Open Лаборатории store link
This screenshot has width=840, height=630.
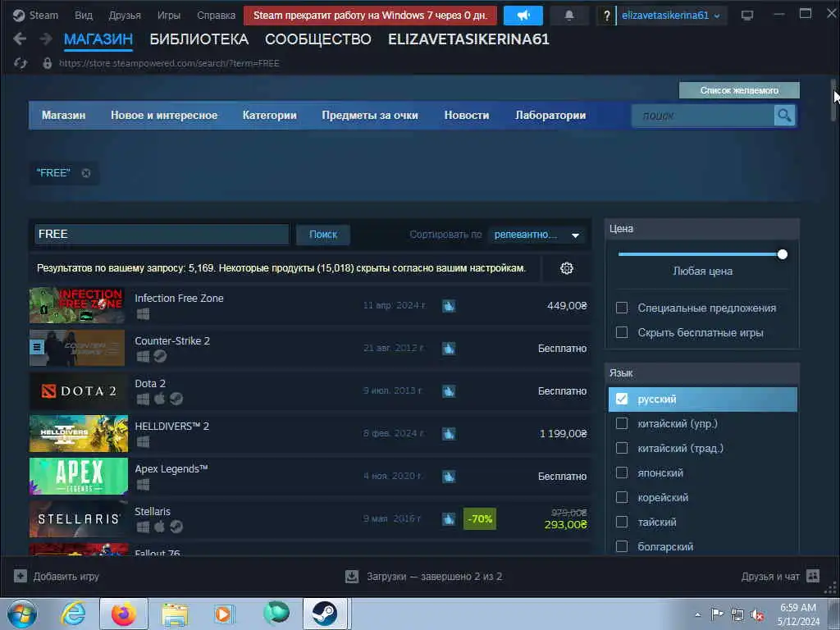[x=550, y=115]
